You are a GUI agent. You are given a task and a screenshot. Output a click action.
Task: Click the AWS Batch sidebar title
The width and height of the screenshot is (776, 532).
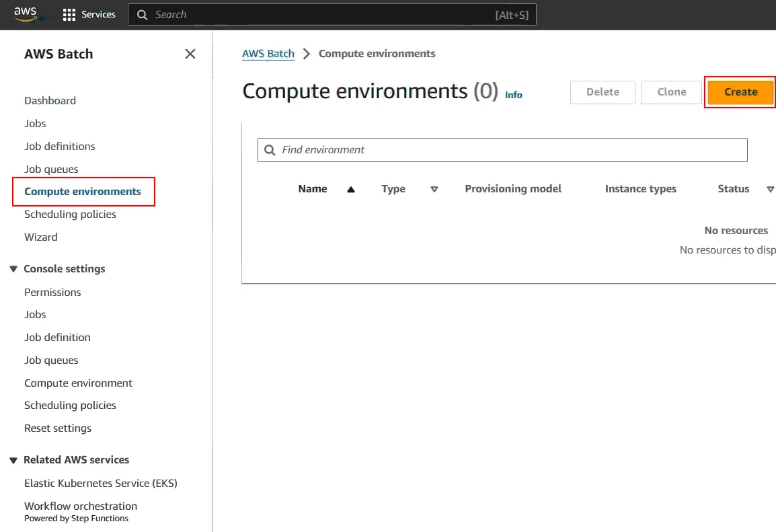[x=59, y=54]
